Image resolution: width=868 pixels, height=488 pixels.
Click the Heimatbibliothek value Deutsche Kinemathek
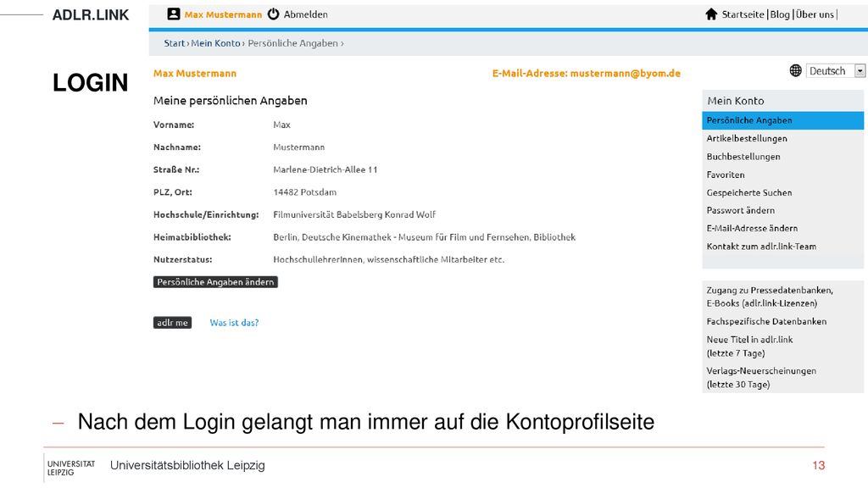[x=425, y=237]
